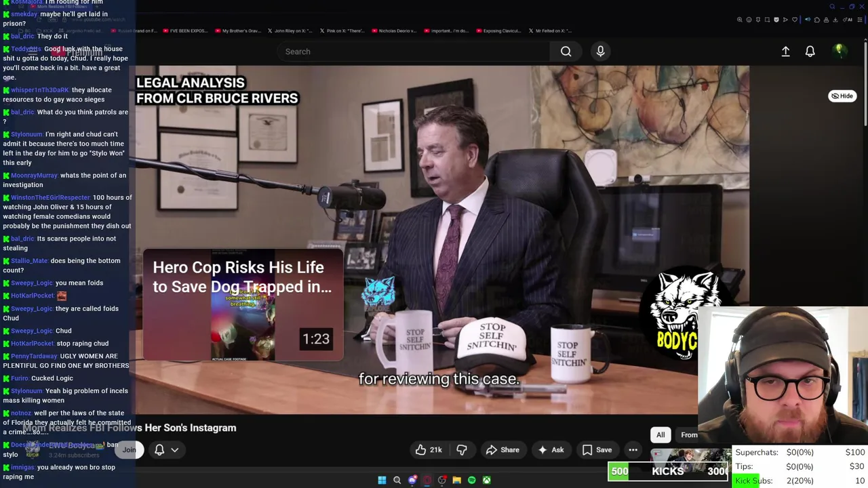Click the KICKS goal progress bar
This screenshot has width=868, height=488.
pos(669,471)
